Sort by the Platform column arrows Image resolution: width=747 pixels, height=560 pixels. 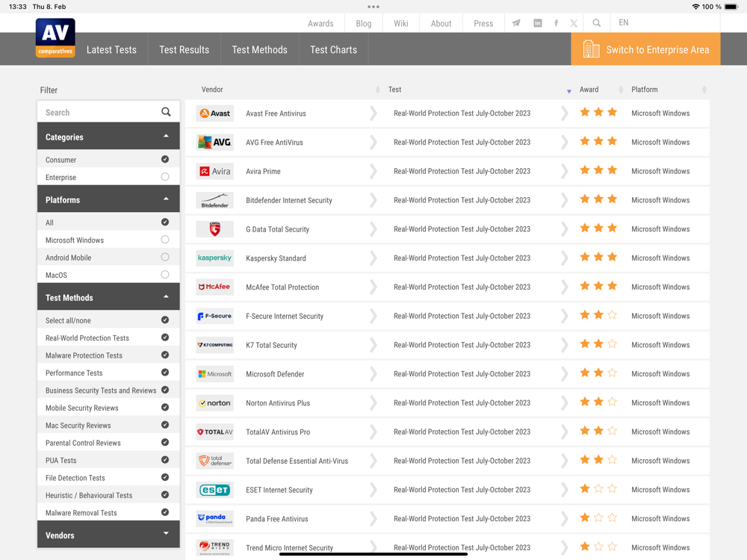tap(704, 90)
